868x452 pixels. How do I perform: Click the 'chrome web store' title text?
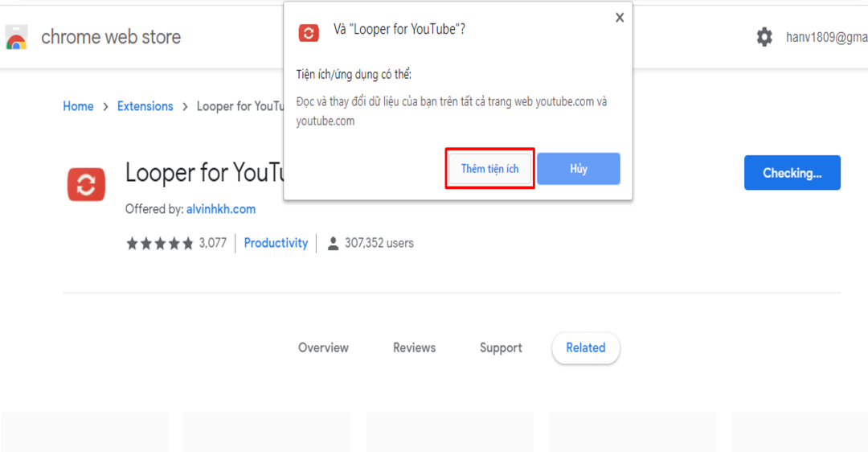tap(111, 37)
